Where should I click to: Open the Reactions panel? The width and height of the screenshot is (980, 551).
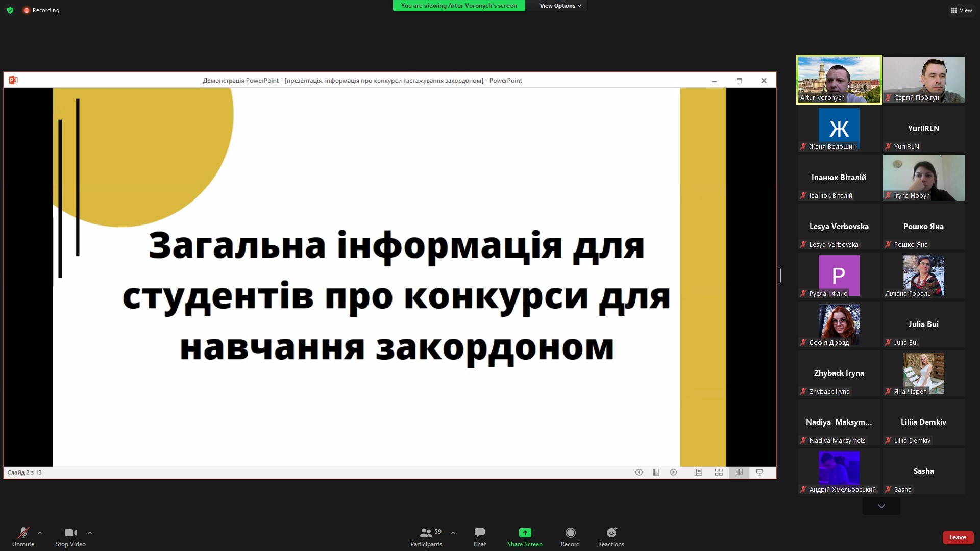611,537
